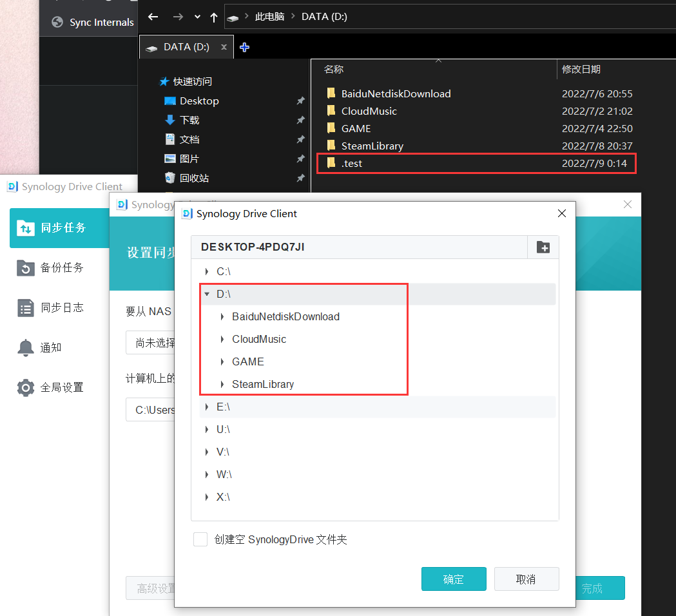Open 通知 bell in Synology Drive sidebar

click(39, 347)
